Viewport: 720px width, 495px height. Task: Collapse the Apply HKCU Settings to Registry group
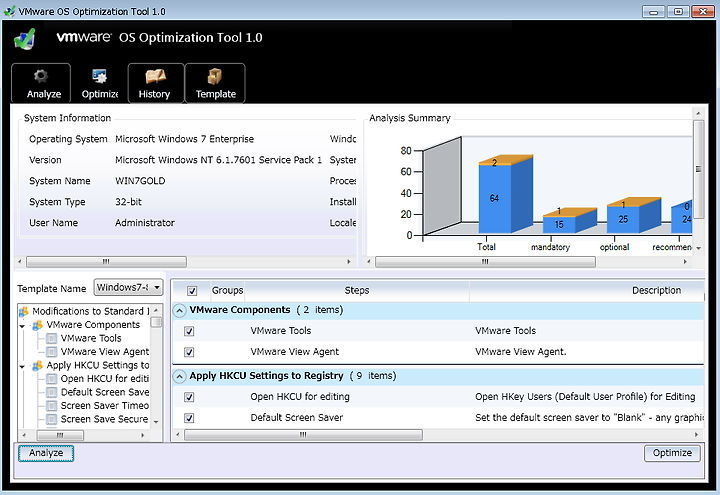180,377
